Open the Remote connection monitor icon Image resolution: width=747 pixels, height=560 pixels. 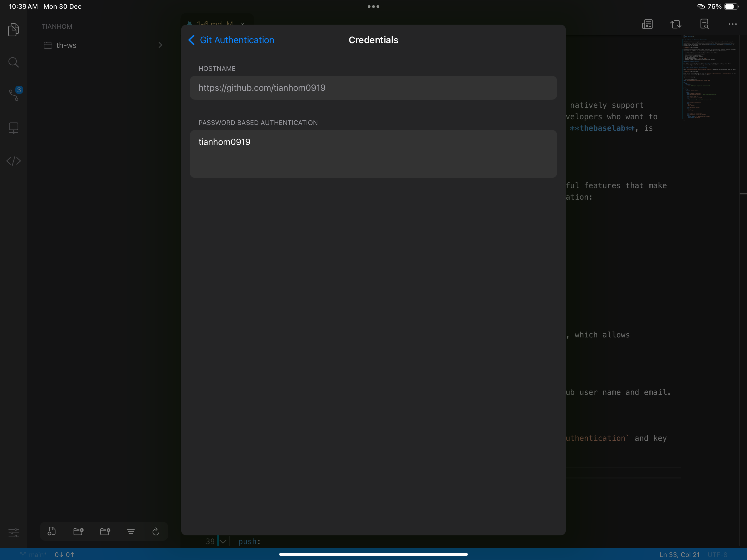click(13, 128)
